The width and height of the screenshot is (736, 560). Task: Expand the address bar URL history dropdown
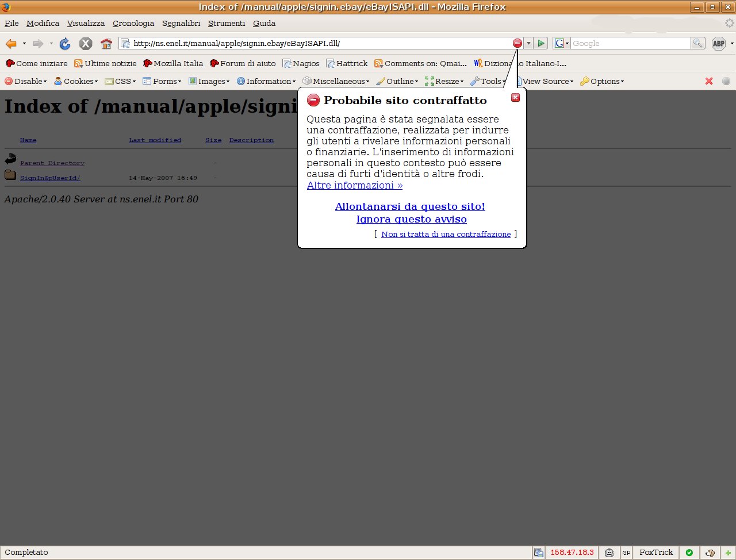point(528,43)
